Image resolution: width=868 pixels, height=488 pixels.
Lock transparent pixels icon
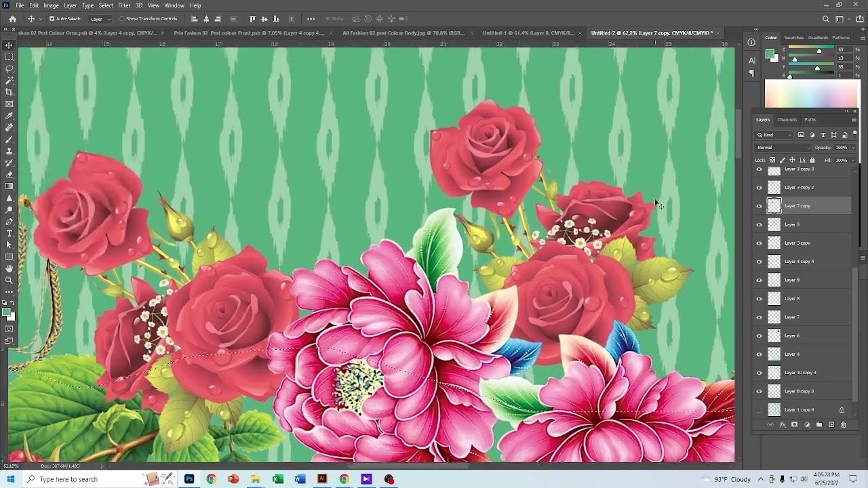pos(772,160)
